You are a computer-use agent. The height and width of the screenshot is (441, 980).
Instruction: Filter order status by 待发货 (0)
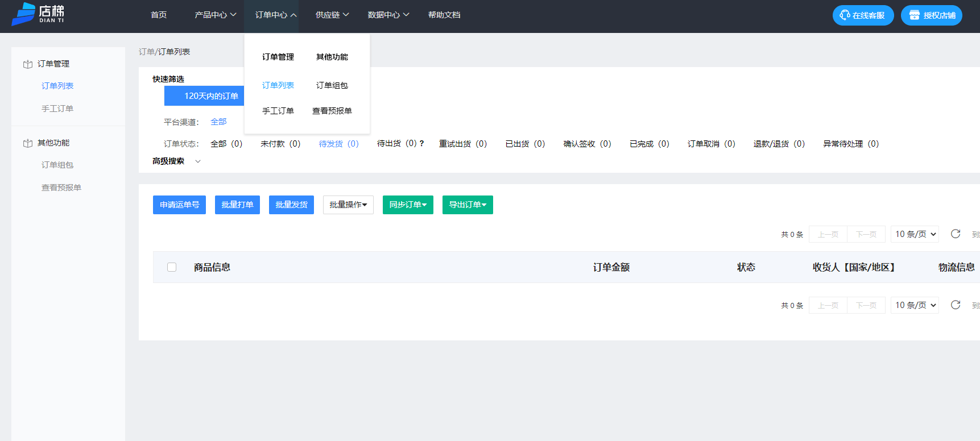click(x=339, y=144)
